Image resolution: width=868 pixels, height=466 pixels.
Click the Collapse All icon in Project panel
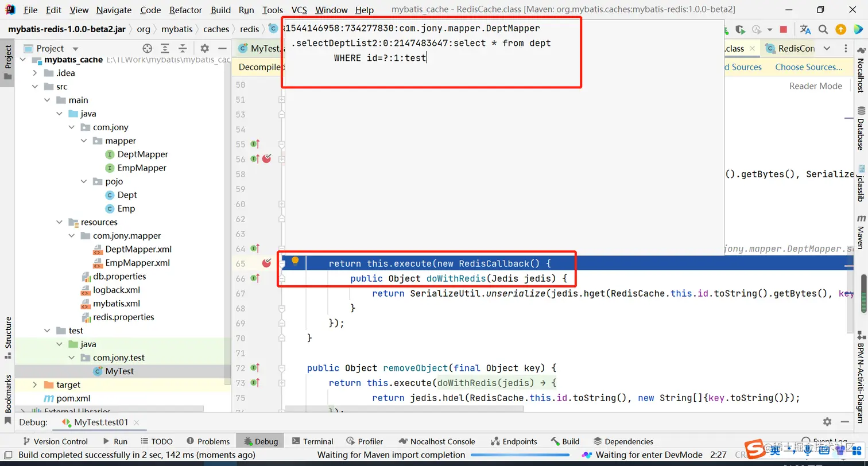(x=183, y=48)
